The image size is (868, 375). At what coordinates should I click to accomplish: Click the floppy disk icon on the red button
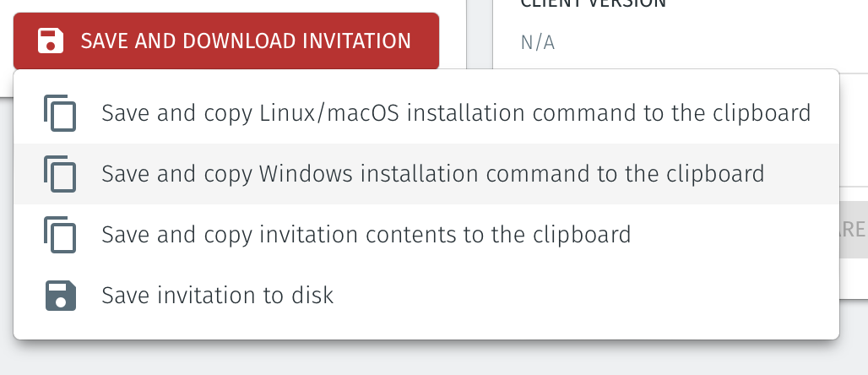tap(51, 41)
